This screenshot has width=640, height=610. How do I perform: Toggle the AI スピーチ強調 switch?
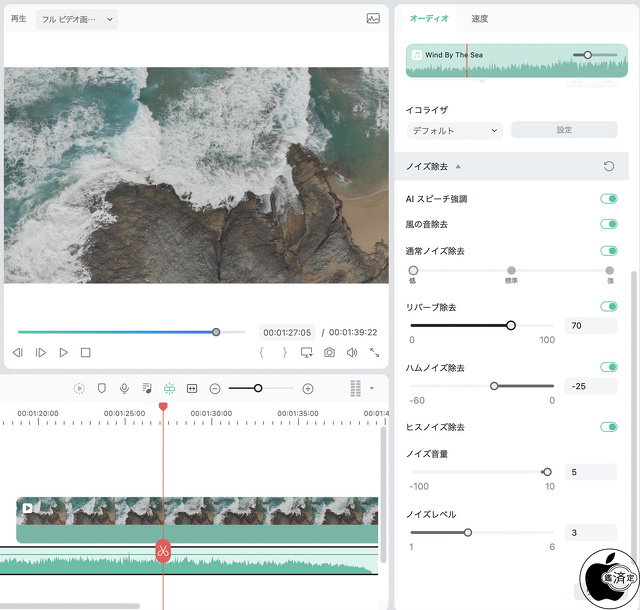tap(608, 199)
